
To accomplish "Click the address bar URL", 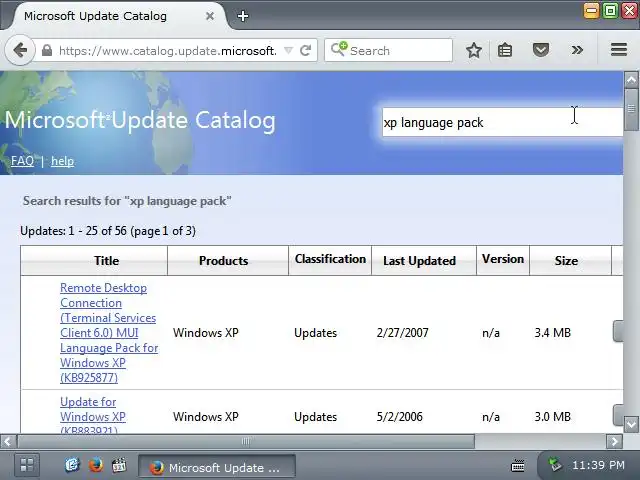I will 168,51.
